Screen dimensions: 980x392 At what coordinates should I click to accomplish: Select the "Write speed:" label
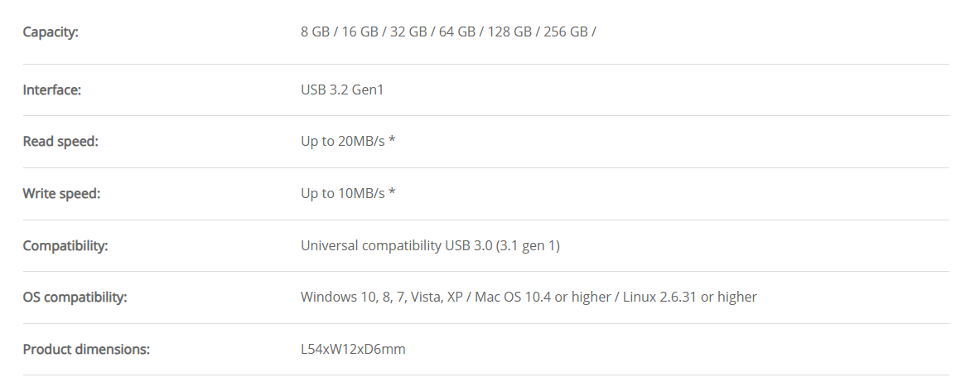tap(61, 193)
